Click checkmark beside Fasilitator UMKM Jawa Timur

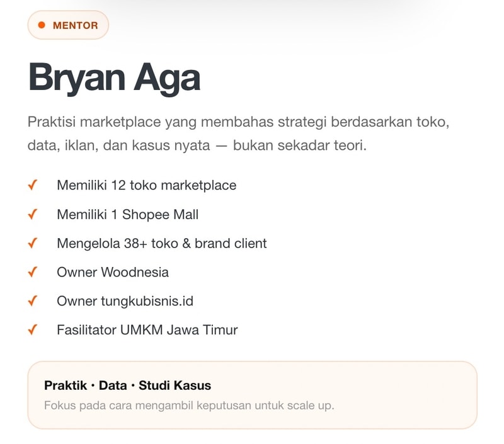[x=33, y=330]
